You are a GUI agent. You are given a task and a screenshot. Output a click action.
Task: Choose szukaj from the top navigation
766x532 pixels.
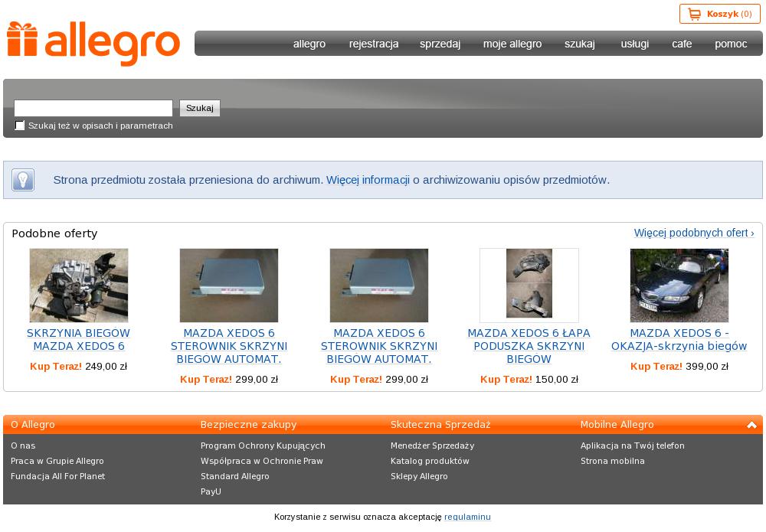579,44
